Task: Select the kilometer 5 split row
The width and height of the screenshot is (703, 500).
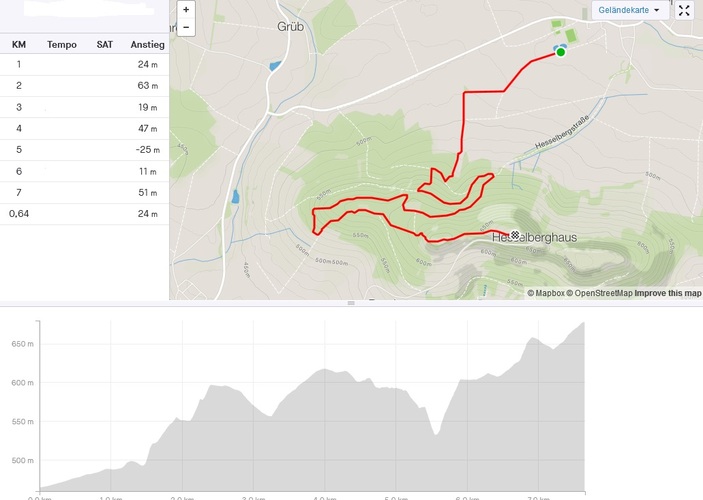Action: [84, 150]
